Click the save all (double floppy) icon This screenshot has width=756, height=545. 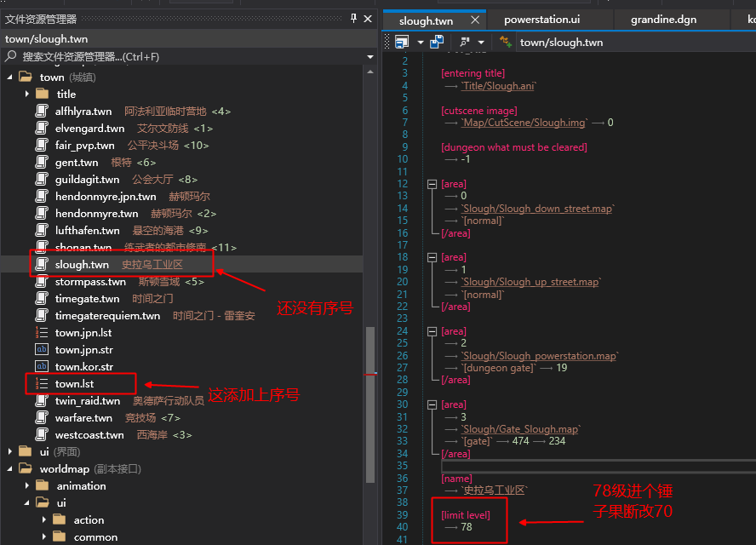click(x=437, y=42)
